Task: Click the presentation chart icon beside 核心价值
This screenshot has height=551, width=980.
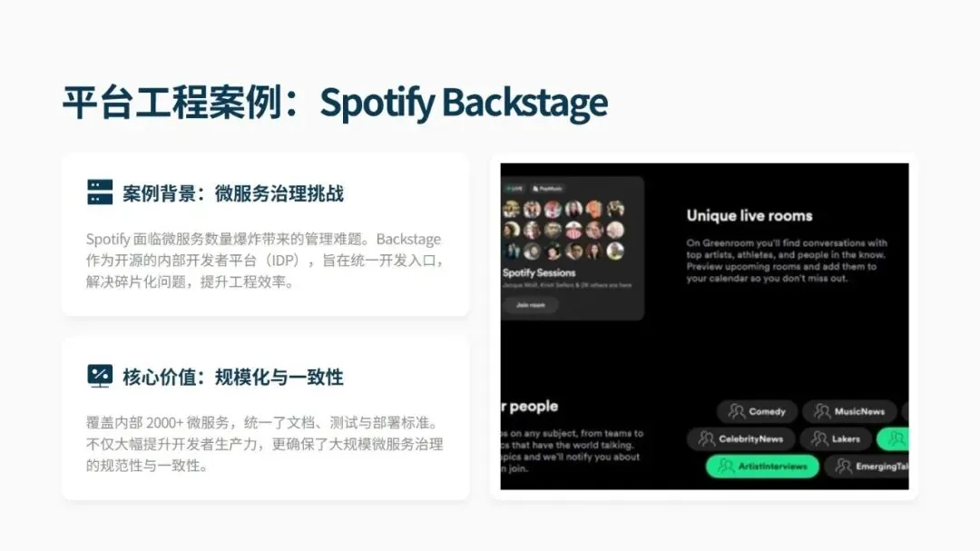Action: [100, 377]
